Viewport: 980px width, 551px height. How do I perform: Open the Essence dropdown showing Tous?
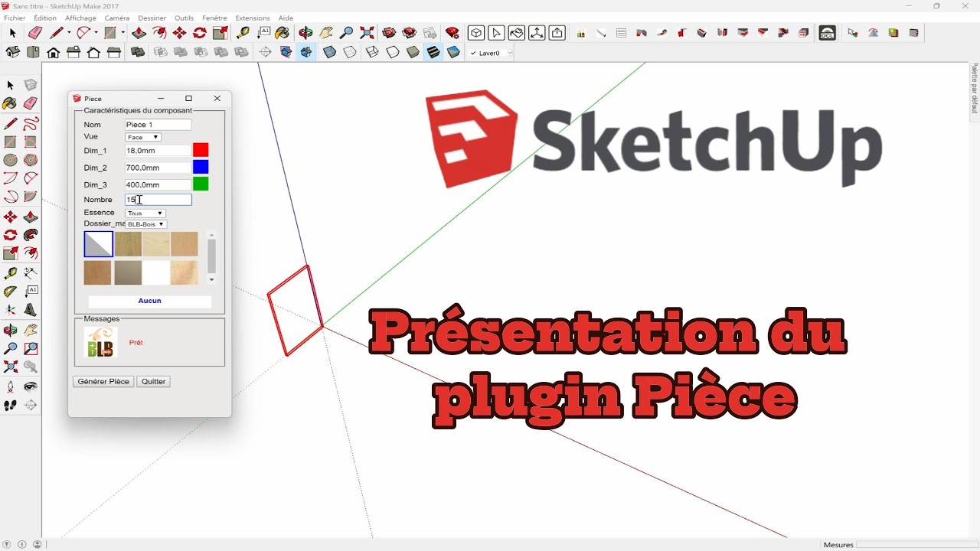145,213
